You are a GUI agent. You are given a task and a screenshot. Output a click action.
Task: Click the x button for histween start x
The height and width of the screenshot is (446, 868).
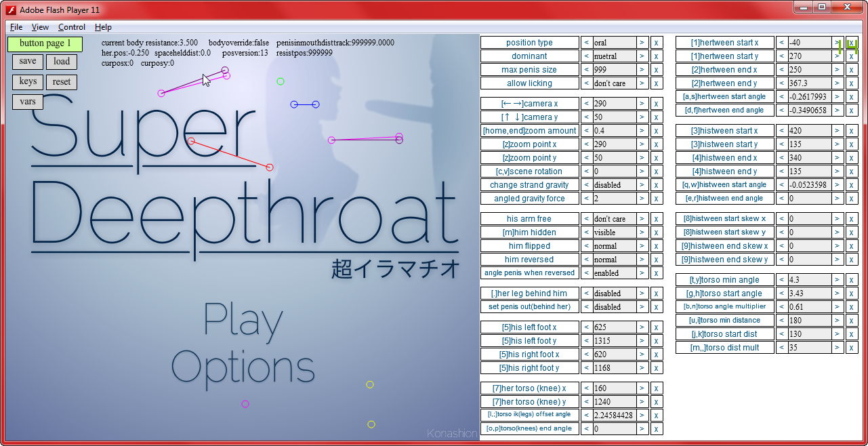[x=852, y=131]
